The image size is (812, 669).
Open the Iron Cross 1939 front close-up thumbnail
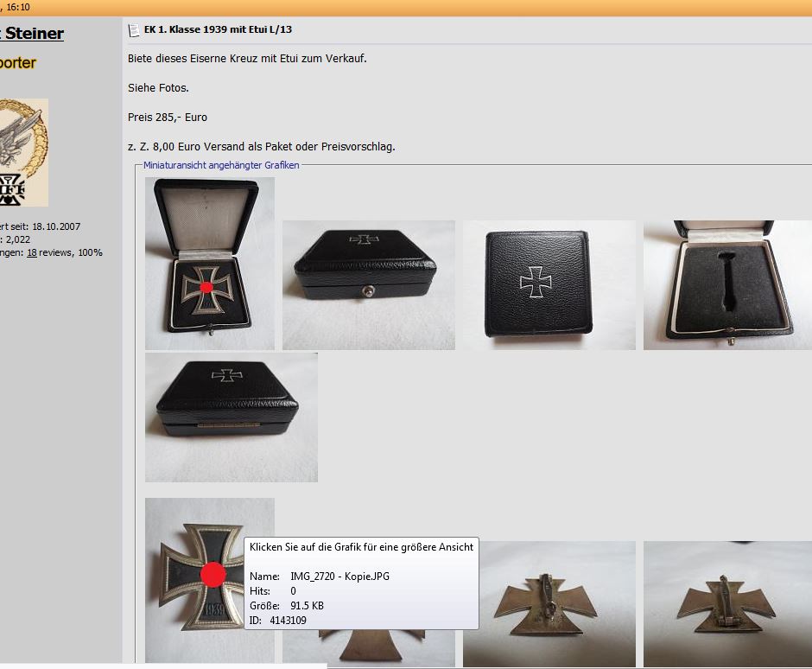(194, 580)
